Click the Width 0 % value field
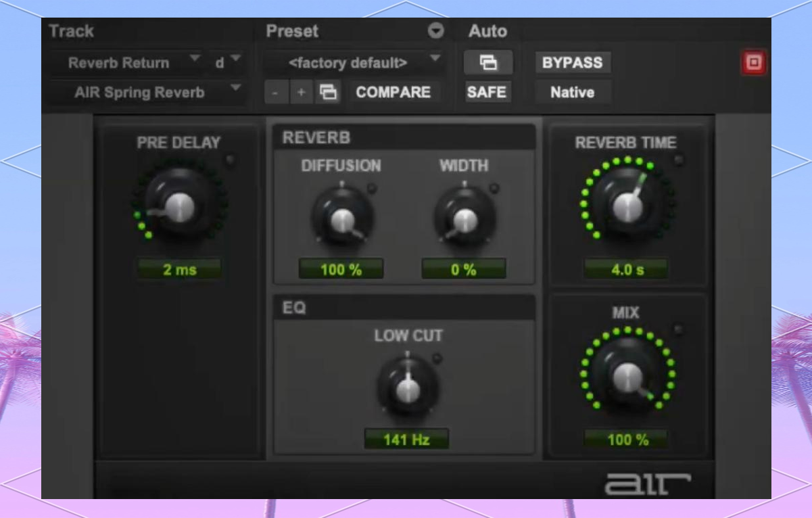The width and height of the screenshot is (812, 518). (x=464, y=269)
